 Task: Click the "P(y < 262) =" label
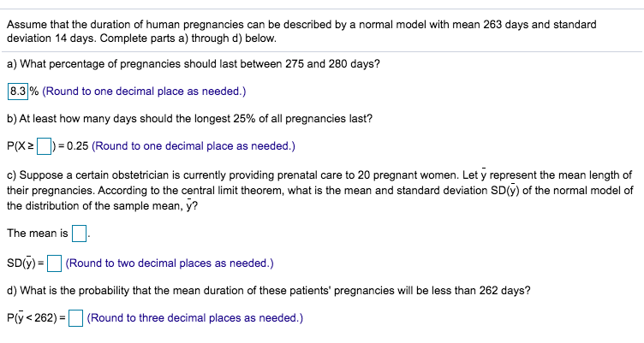point(36,318)
